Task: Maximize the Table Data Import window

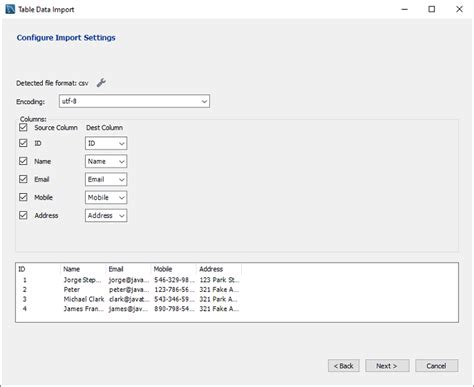Action: 432,9
